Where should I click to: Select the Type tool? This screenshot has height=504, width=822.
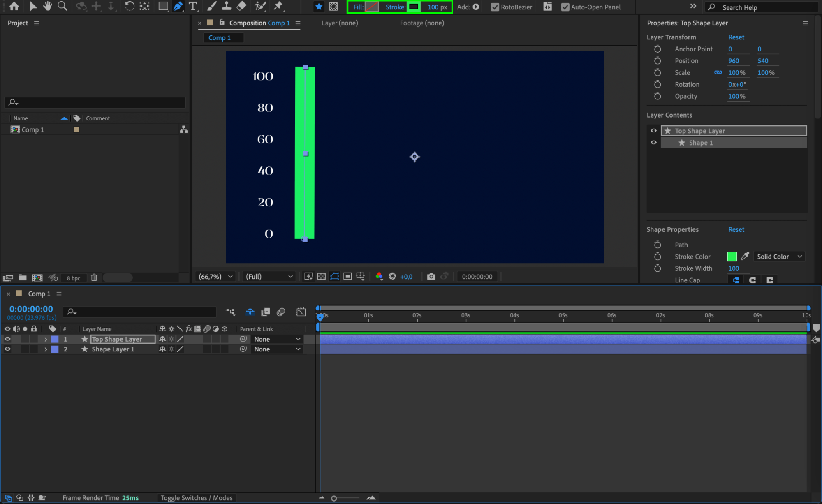192,6
